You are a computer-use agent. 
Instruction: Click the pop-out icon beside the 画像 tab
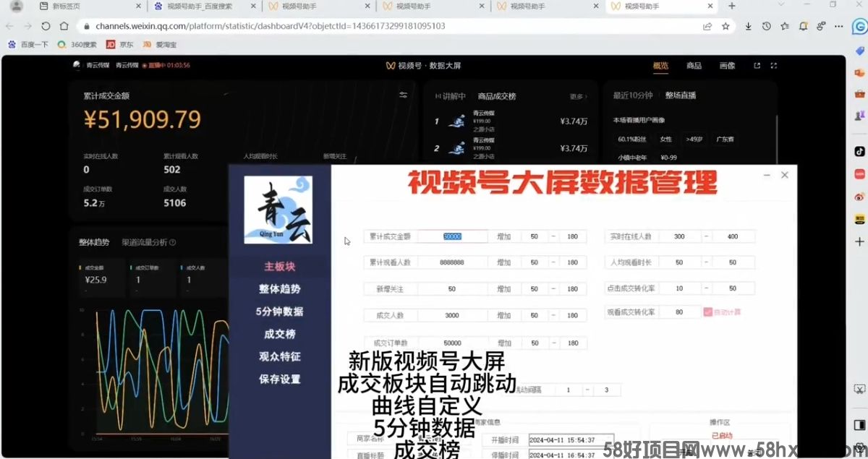coord(757,66)
